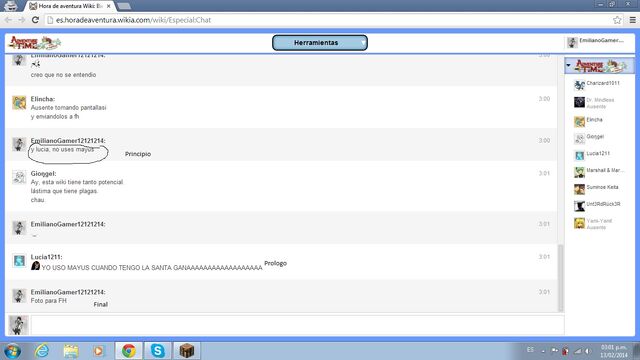Select Suminoe Keita in user list
640x360 pixels.
pyautogui.click(x=602, y=187)
